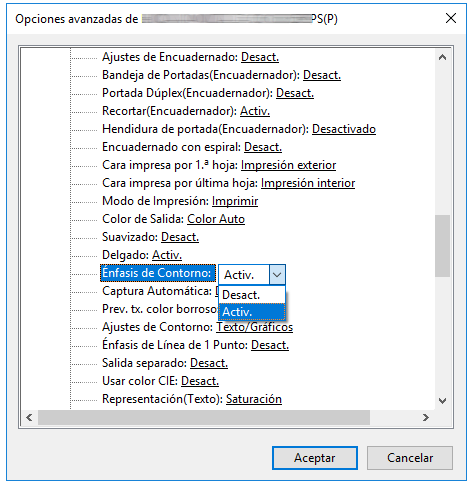
Task: Choose Activ. in the dropdown list
Action: 252,312
